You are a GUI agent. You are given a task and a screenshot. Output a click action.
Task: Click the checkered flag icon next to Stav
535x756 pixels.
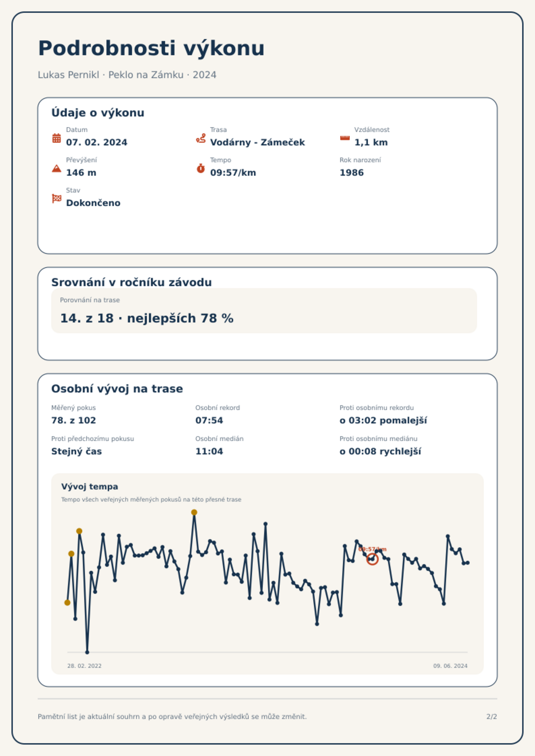(57, 199)
